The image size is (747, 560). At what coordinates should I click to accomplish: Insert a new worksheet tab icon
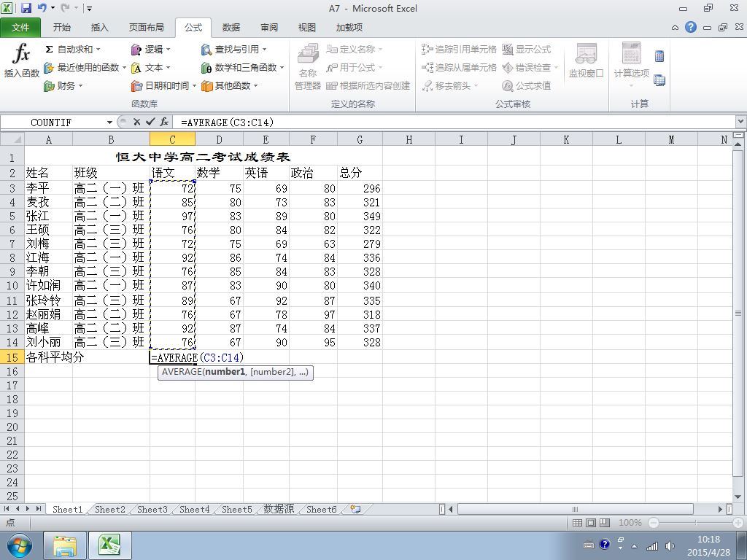[x=355, y=509]
